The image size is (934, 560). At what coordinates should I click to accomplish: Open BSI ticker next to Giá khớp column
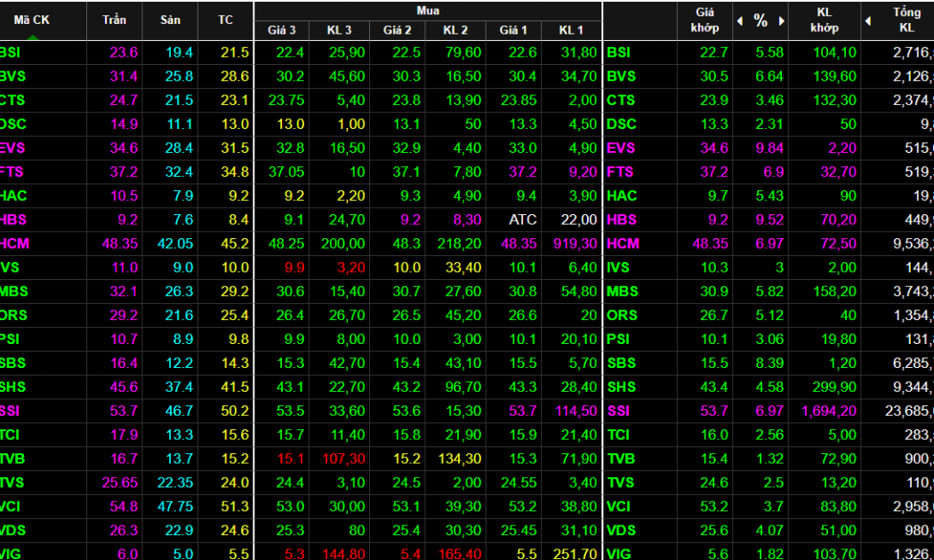(x=618, y=52)
